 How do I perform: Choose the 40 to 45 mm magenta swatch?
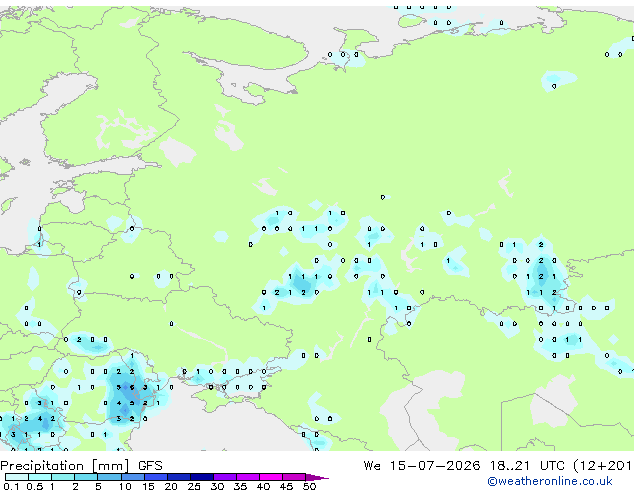pos(271,477)
